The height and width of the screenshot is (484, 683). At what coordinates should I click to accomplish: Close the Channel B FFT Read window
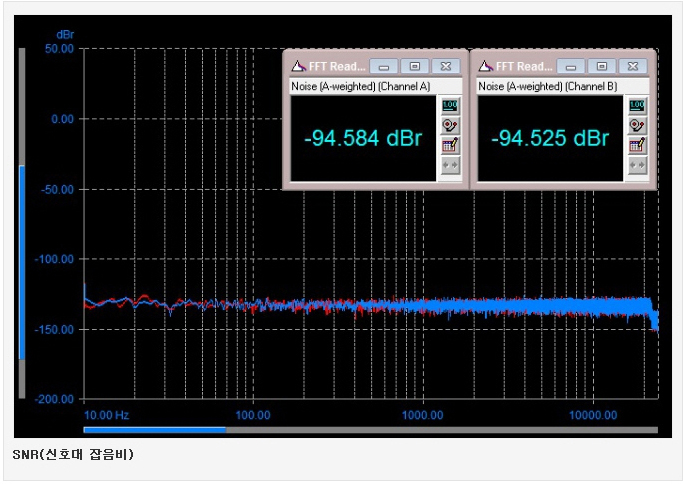point(632,66)
